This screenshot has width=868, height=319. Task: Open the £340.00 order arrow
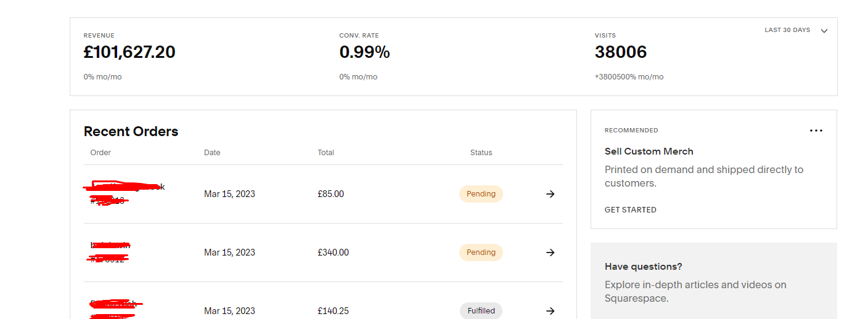click(x=551, y=252)
